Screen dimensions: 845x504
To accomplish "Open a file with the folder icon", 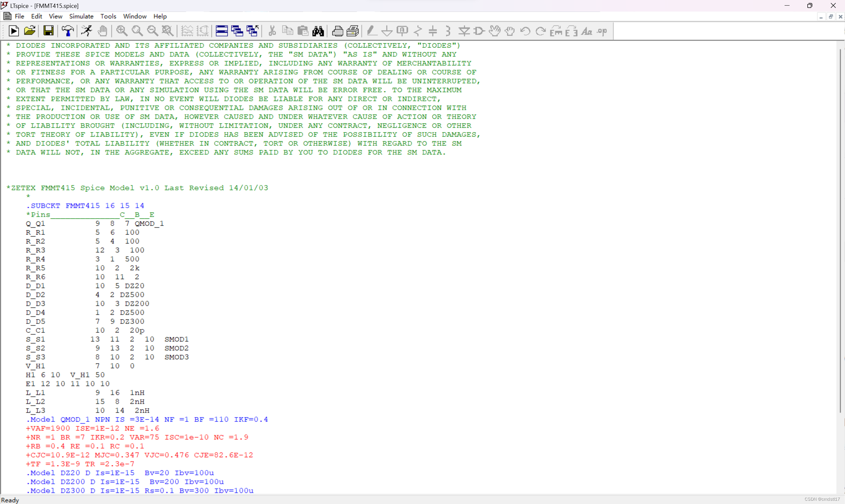I will (x=30, y=31).
